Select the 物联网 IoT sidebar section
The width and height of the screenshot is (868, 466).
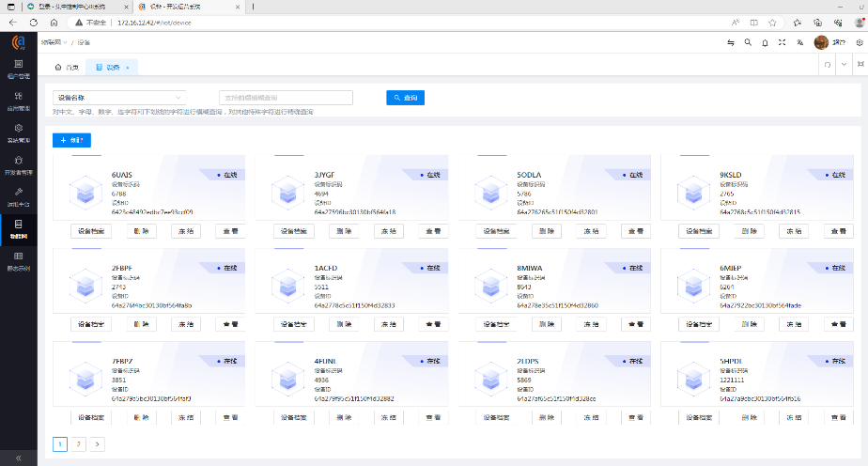click(18, 228)
